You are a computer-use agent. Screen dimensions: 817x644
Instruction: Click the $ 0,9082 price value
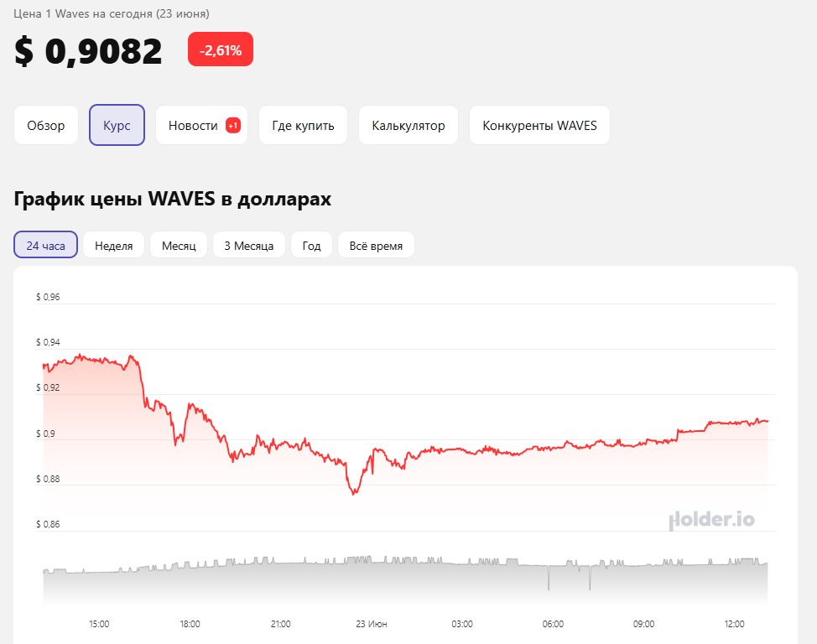88,51
